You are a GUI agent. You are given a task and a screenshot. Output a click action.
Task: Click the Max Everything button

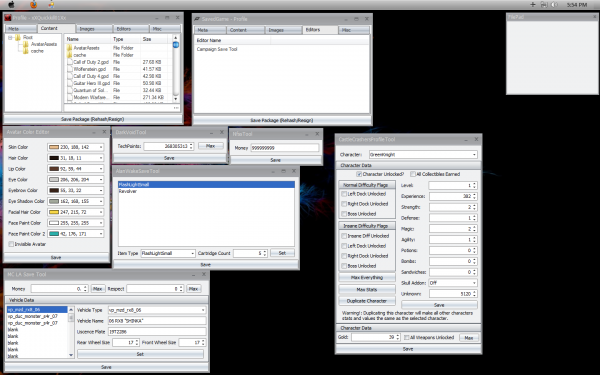(367, 277)
